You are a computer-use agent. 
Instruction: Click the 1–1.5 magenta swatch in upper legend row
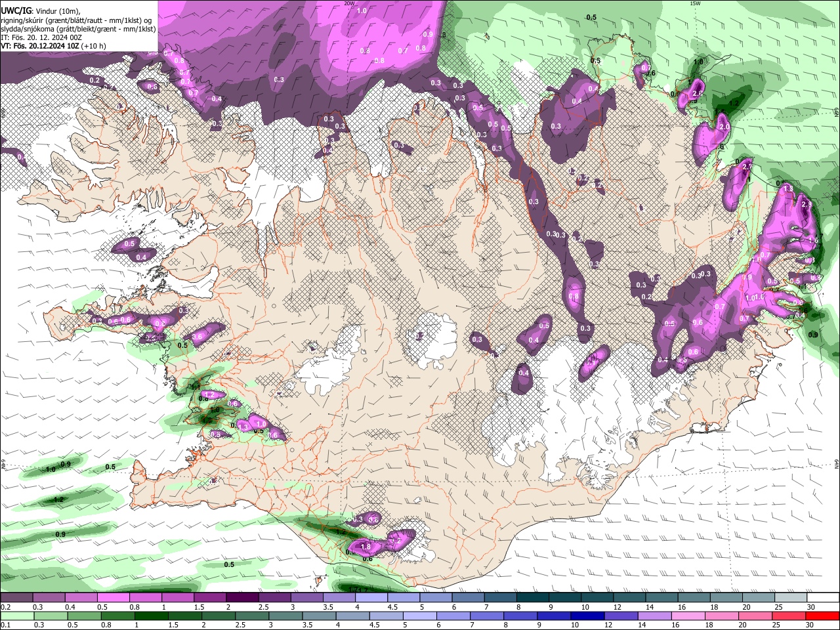click(178, 598)
